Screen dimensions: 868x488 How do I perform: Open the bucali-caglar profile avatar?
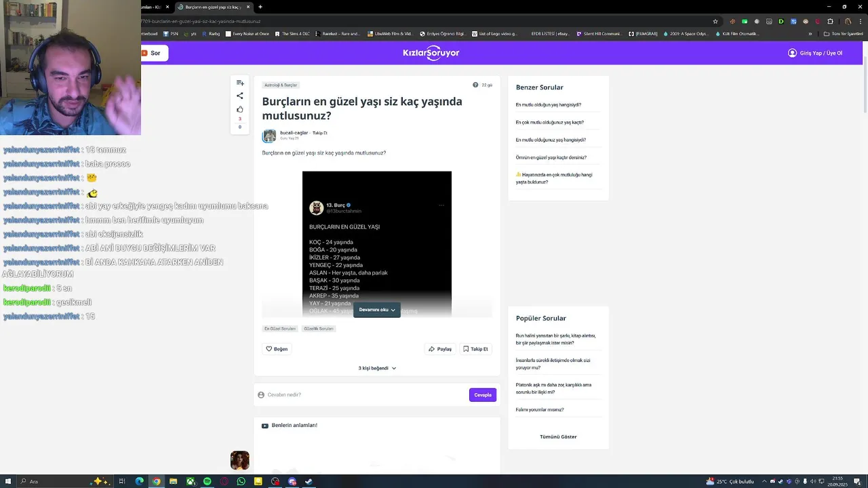click(x=269, y=136)
